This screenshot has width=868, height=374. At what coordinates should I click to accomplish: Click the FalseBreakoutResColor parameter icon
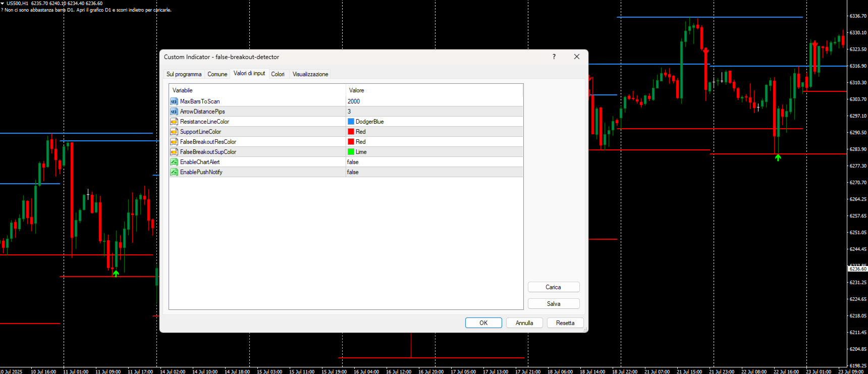coord(174,142)
